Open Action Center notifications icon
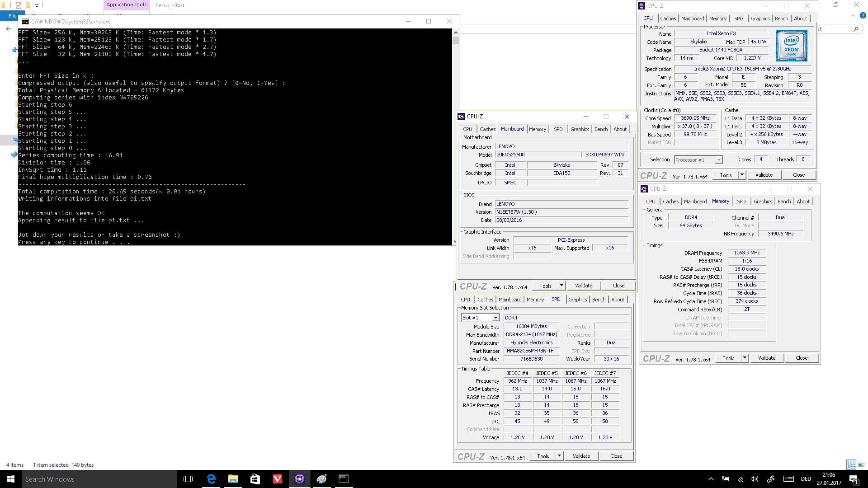 pyautogui.click(x=854, y=479)
